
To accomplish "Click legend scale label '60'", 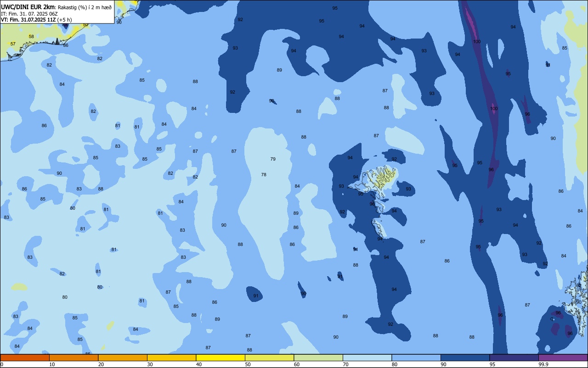I will coord(297,364).
